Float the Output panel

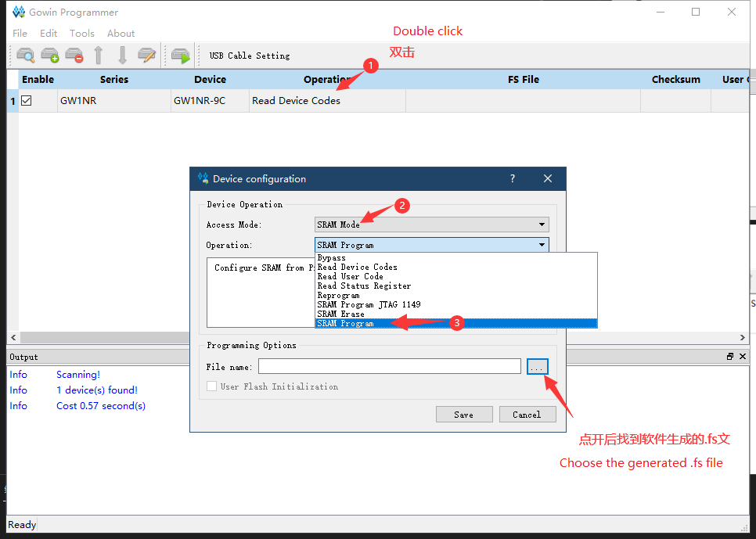click(730, 356)
